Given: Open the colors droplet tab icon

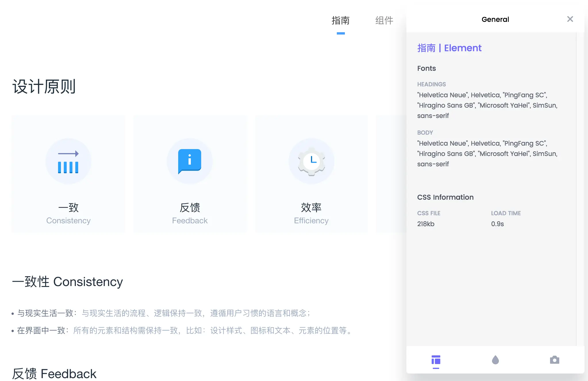Looking at the screenshot, I should pos(495,360).
